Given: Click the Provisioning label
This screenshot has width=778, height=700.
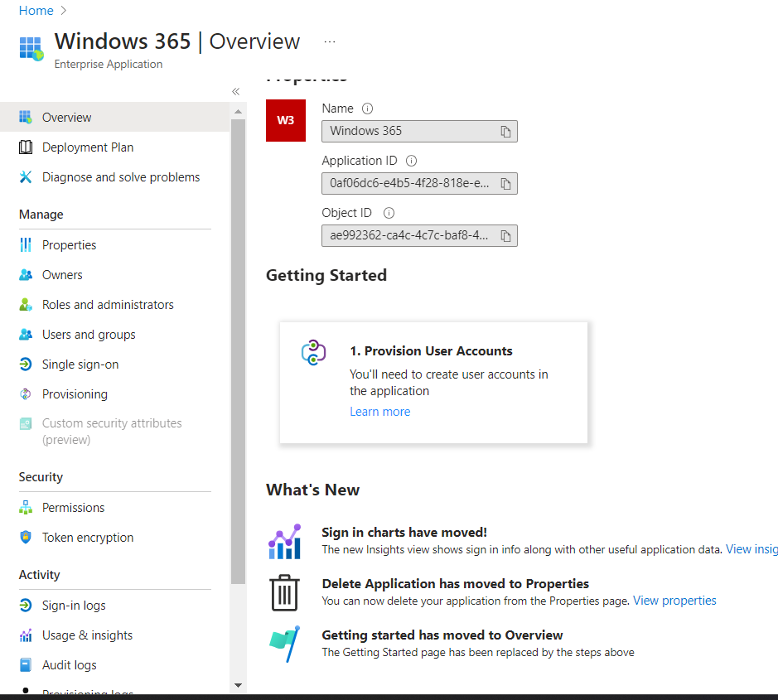Looking at the screenshot, I should point(75,394).
